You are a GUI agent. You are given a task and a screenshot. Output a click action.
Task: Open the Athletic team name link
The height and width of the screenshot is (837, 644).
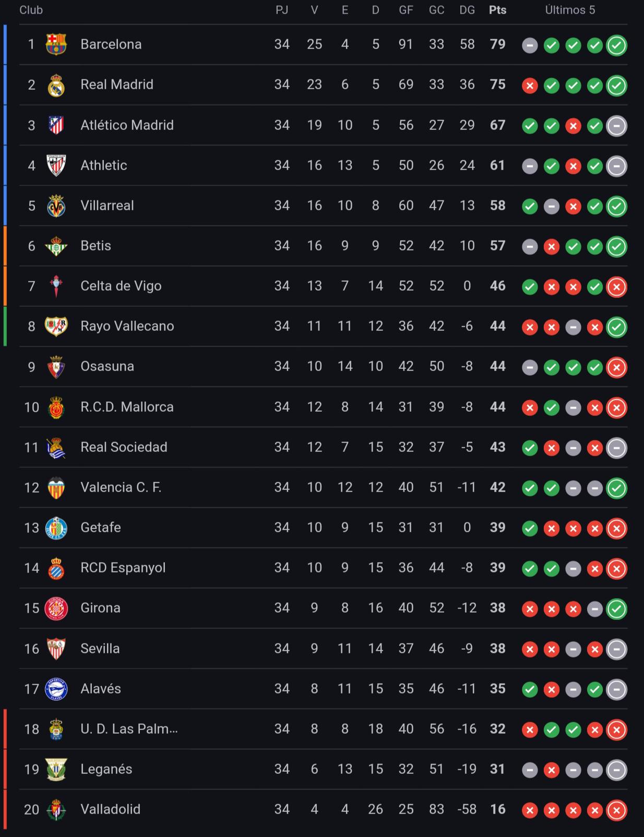click(x=104, y=165)
